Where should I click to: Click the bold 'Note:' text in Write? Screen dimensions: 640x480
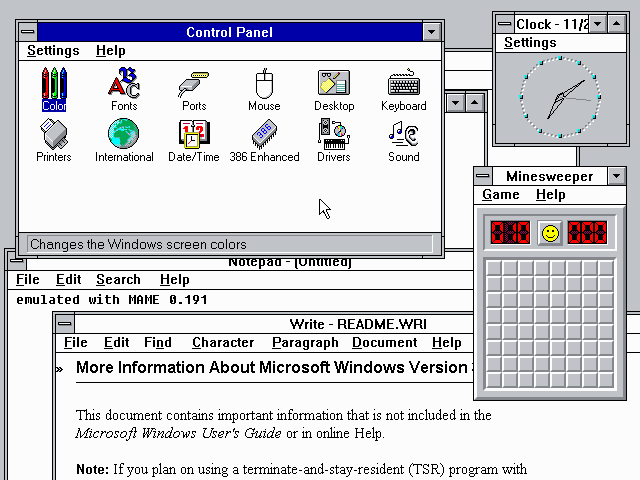[93, 469]
